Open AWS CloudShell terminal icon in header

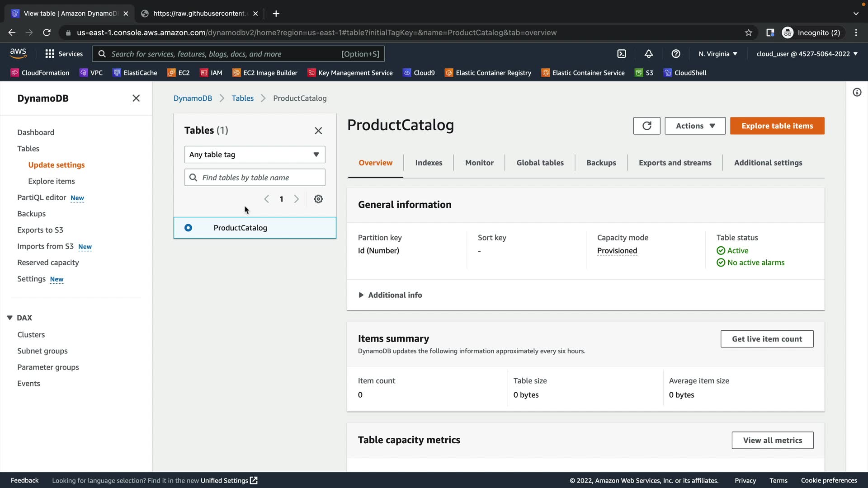(622, 54)
